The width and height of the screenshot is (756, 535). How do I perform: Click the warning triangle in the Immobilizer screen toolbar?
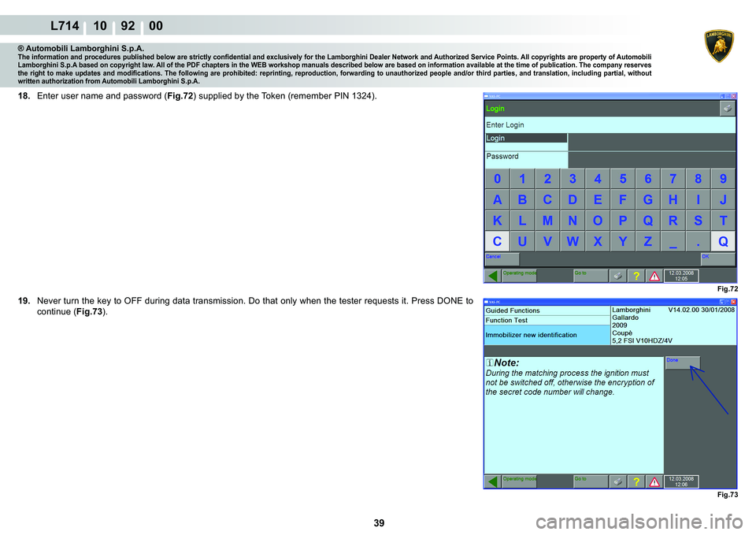tap(654, 481)
